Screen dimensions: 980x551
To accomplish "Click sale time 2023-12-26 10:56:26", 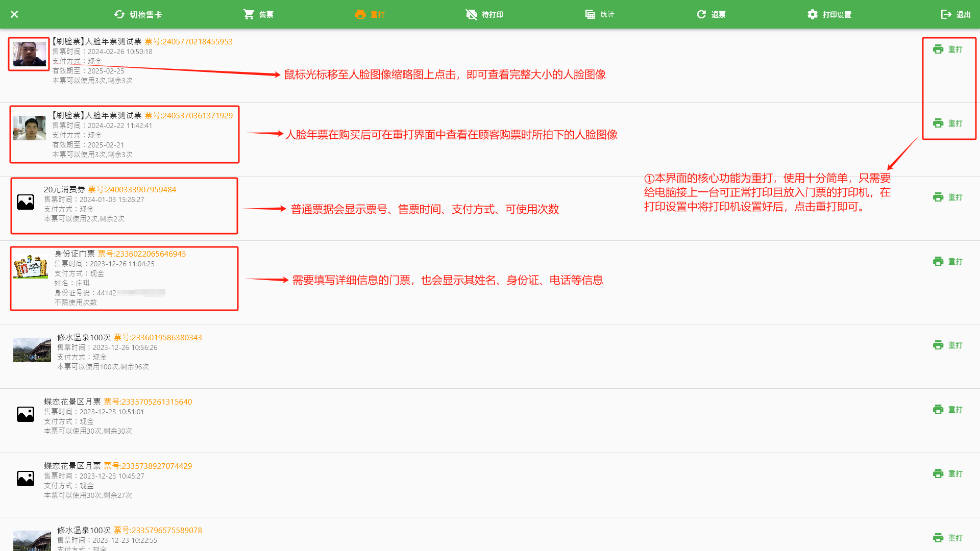I will (x=107, y=347).
